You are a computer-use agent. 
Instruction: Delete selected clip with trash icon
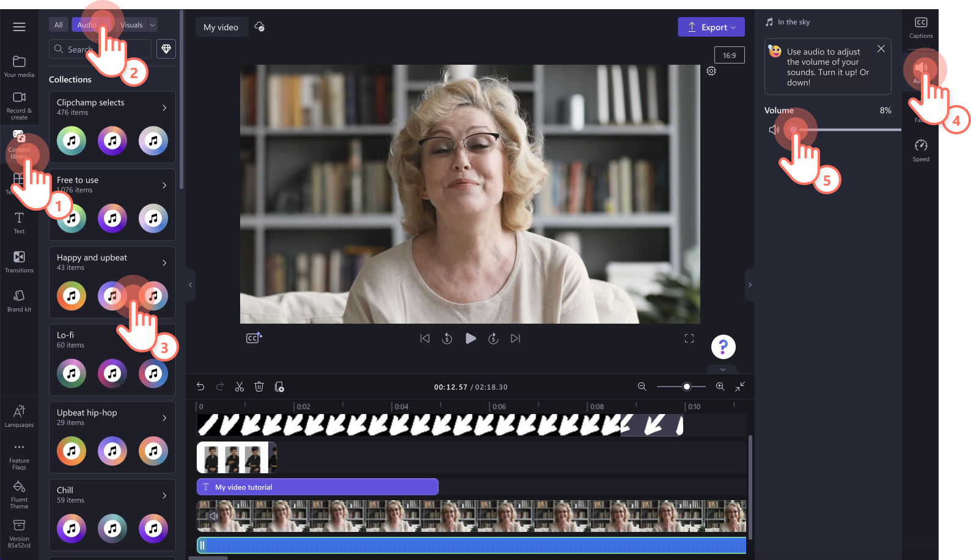pos(259,387)
